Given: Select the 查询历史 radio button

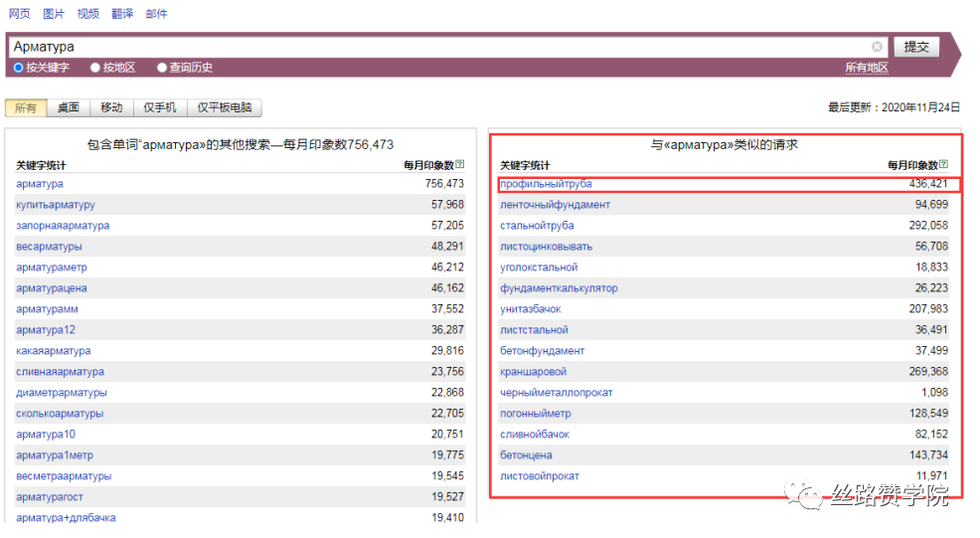Looking at the screenshot, I should coord(162,68).
